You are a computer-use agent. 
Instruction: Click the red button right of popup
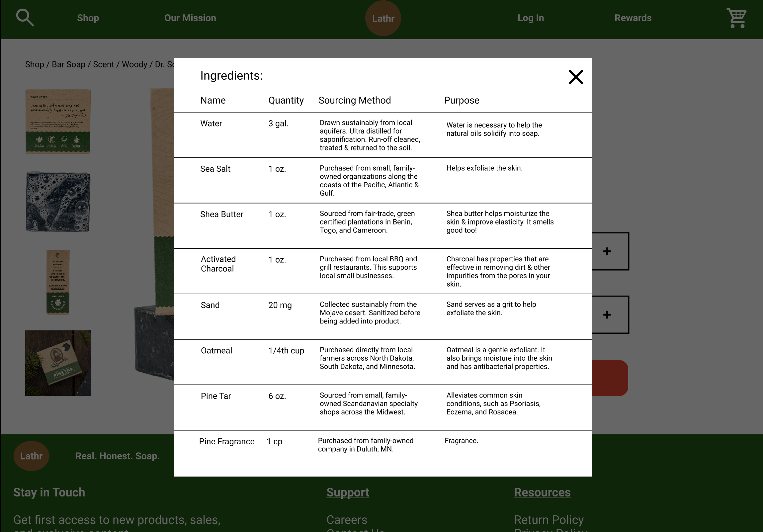tap(610, 378)
